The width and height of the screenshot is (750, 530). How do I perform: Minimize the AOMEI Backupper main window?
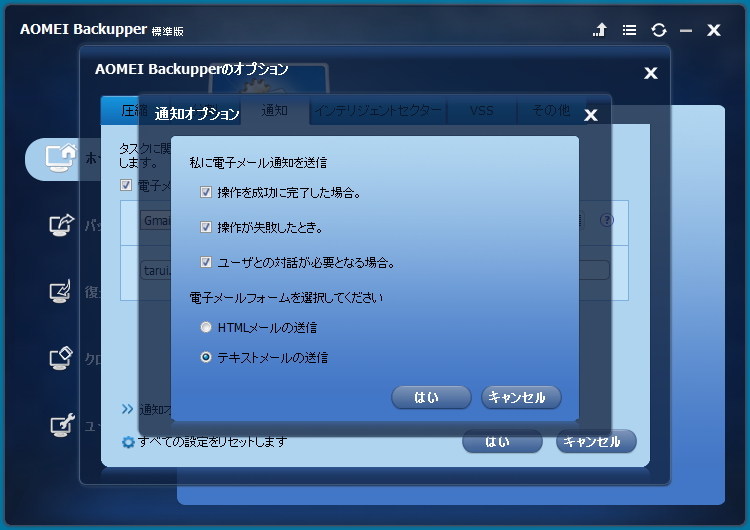click(686, 31)
